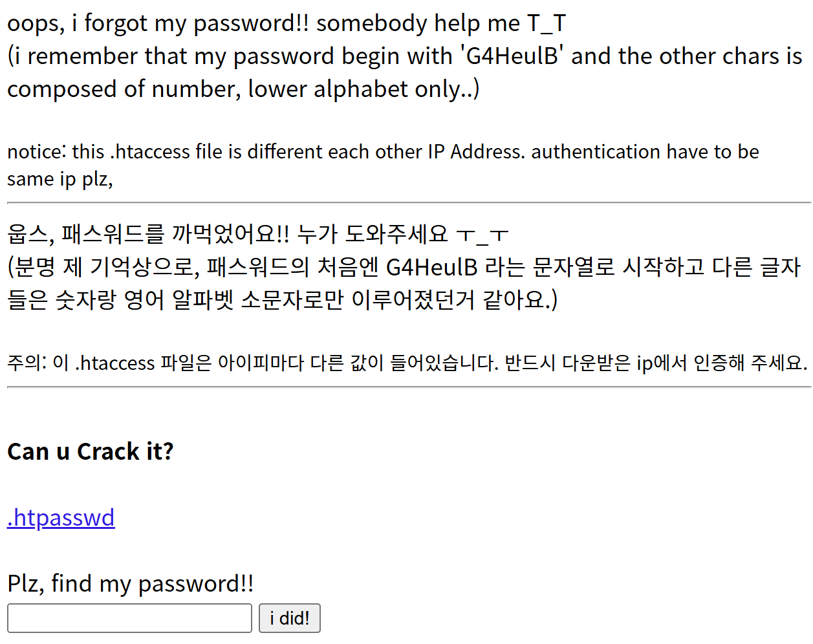Click the 'T_T' emoticon in the first line
The width and height of the screenshot is (813, 644).
click(547, 23)
